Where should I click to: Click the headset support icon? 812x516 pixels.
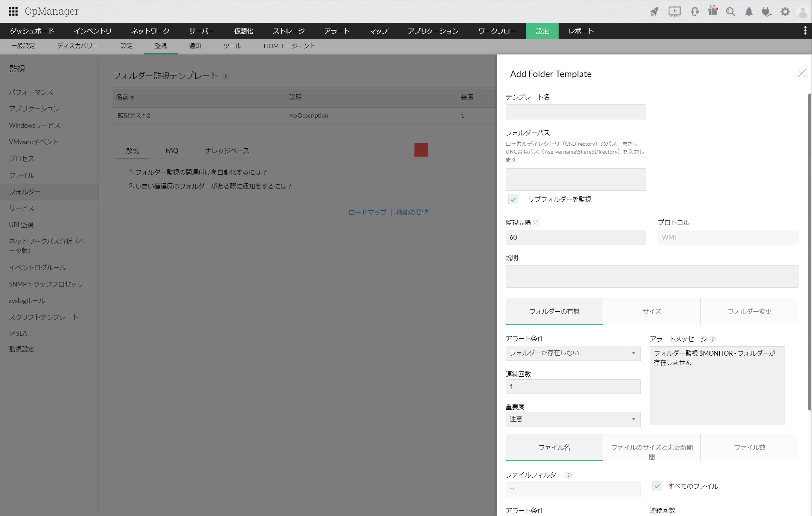coord(694,12)
